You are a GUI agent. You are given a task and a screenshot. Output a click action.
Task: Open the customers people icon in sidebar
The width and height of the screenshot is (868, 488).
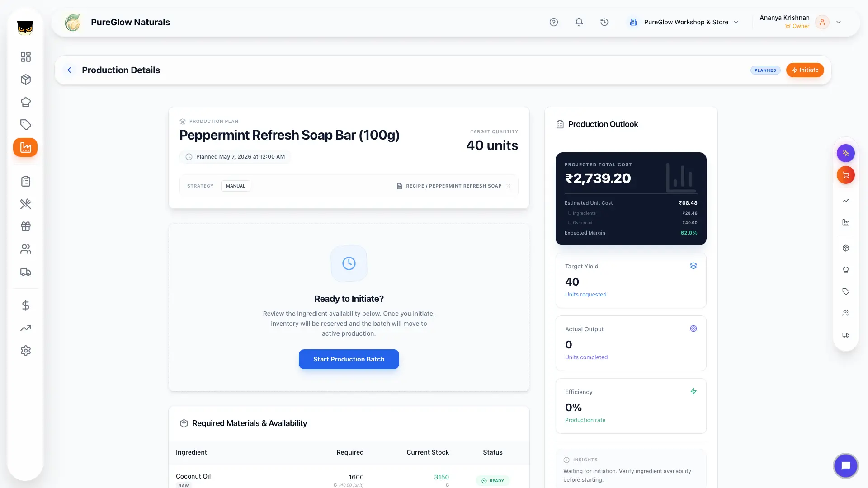tap(26, 249)
